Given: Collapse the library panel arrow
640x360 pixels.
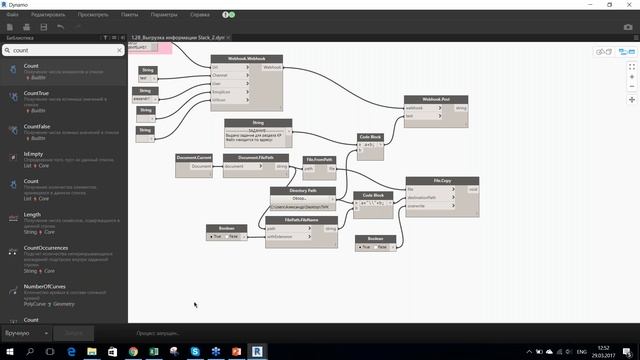Looking at the screenshot, I should tap(122, 38).
